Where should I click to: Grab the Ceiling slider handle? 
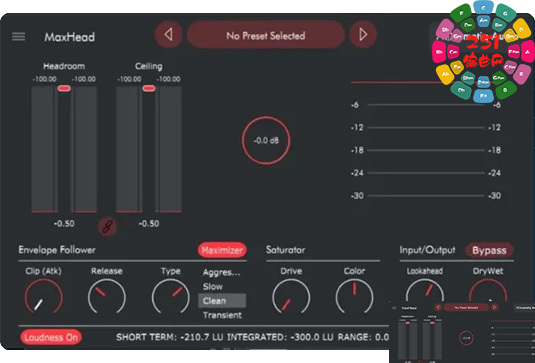click(x=149, y=88)
